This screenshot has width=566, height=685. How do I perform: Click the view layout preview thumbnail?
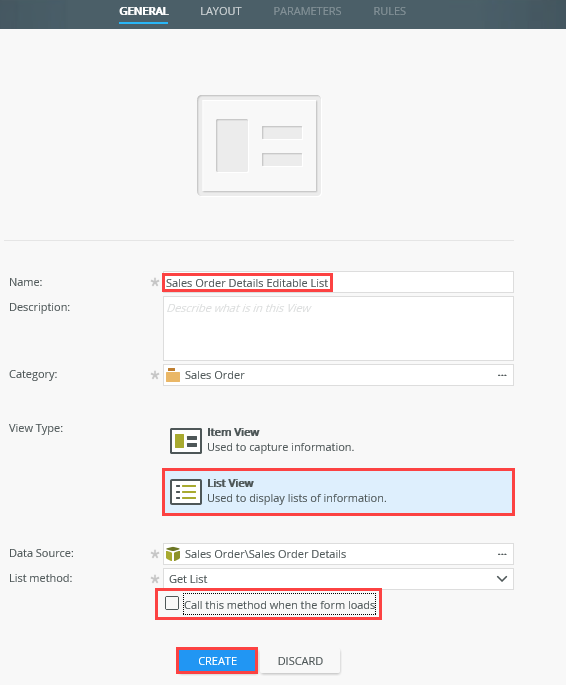click(x=259, y=145)
